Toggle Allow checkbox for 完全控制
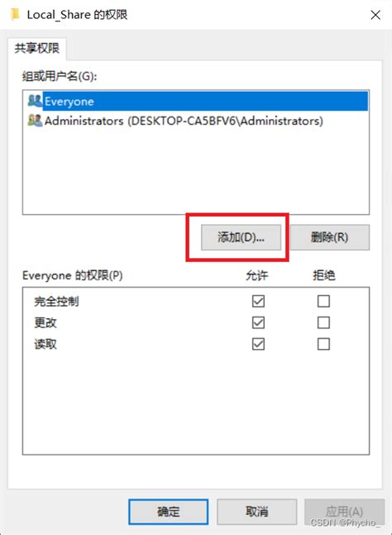Image resolution: width=392 pixels, height=535 pixels. 258,301
